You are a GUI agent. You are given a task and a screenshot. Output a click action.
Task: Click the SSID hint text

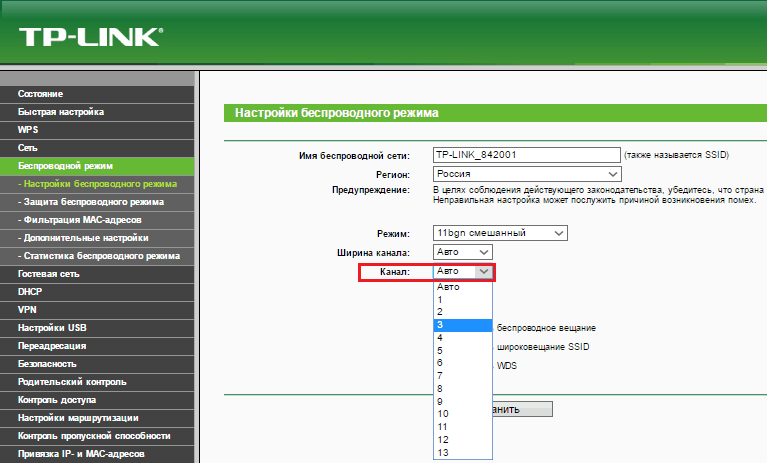677,155
